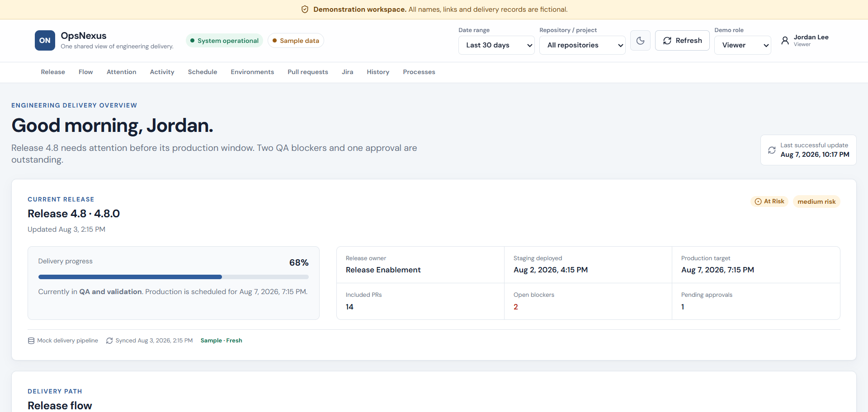Image resolution: width=868 pixels, height=412 pixels.
Task: Click the Last successful update timestamp card
Action: pyautogui.click(x=808, y=150)
